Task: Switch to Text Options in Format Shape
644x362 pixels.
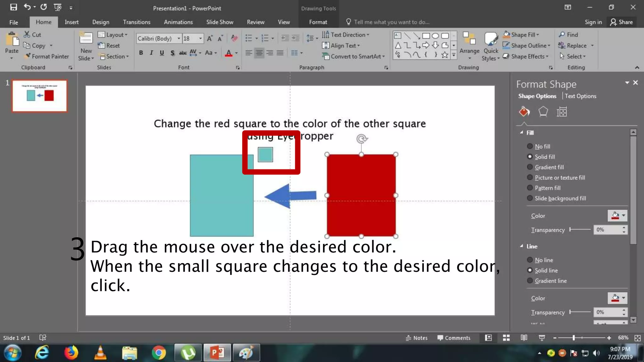Action: tap(580, 96)
